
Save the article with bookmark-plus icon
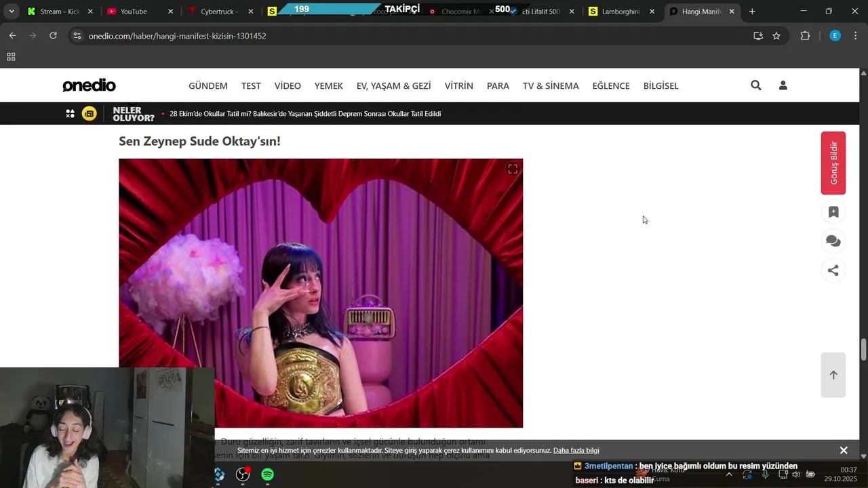point(833,212)
